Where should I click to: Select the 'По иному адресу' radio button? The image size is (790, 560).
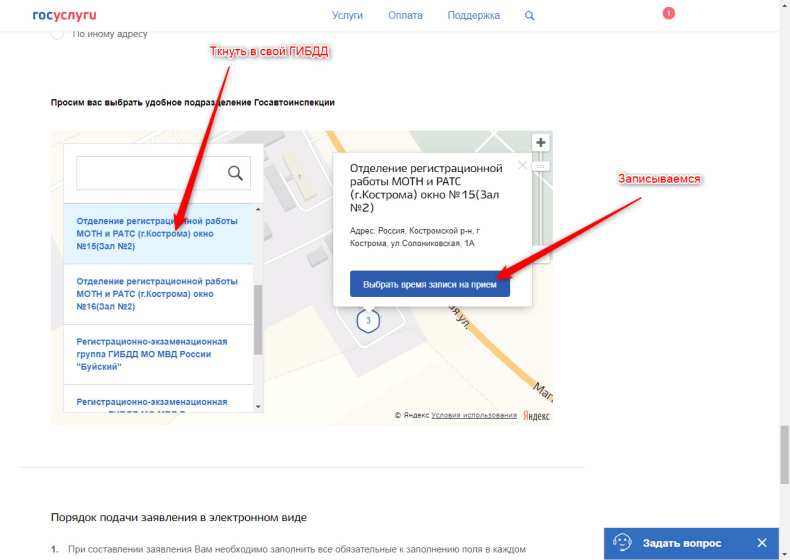coord(56,34)
